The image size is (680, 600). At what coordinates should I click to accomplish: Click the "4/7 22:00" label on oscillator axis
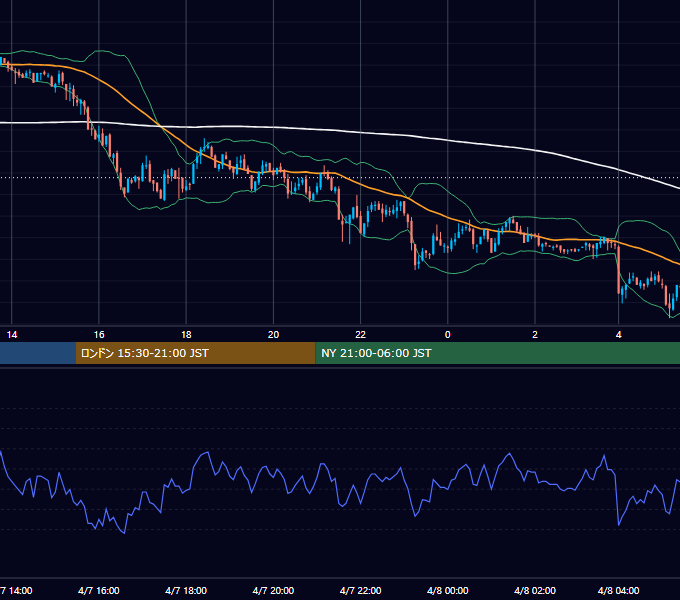click(x=360, y=590)
